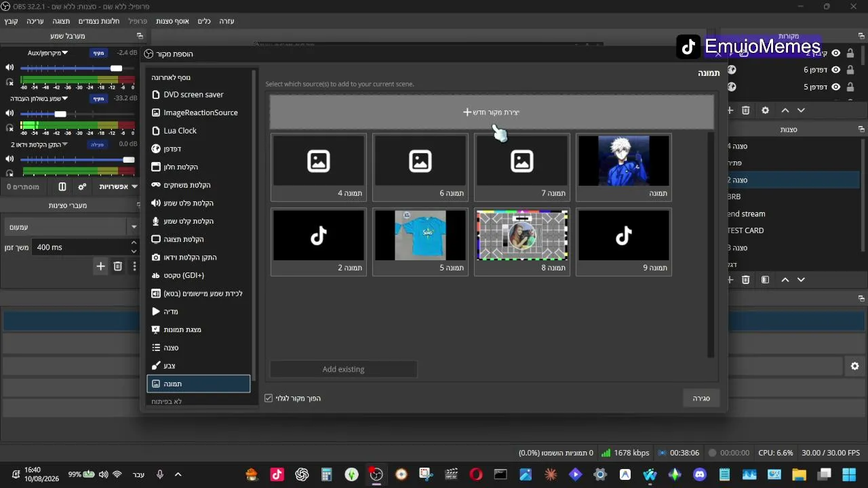Viewport: 868px width, 488px height.
Task: Lock the דפדפן 6 source
Action: [x=850, y=70]
